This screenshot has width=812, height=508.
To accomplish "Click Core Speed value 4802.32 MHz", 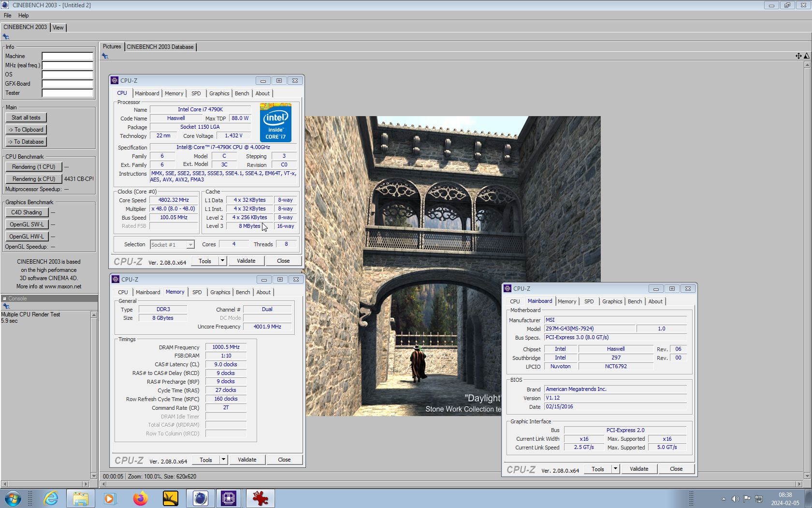I will [x=174, y=200].
